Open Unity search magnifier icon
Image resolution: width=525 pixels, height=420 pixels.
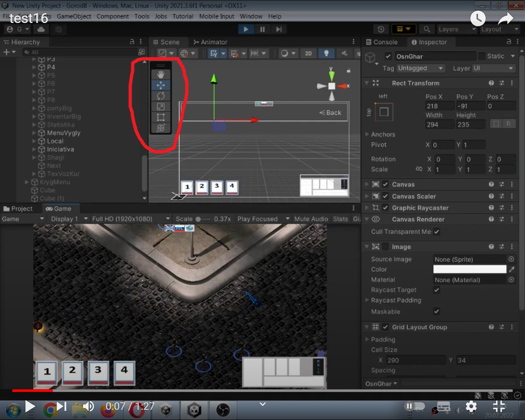(427, 29)
